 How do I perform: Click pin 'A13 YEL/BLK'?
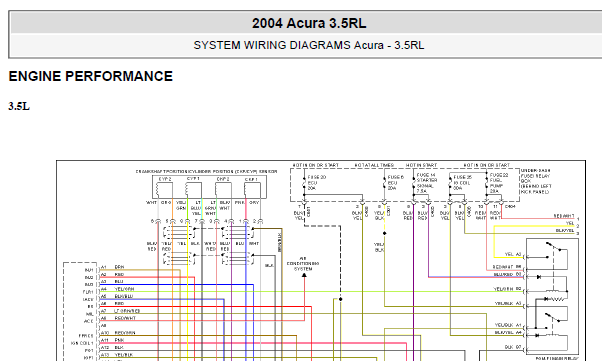pos(117,355)
